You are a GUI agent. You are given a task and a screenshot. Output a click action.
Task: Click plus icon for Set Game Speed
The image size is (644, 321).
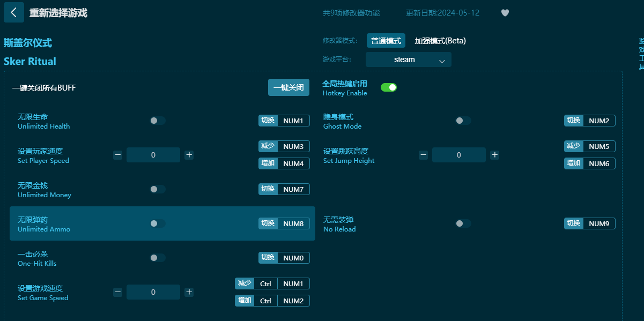(189, 292)
